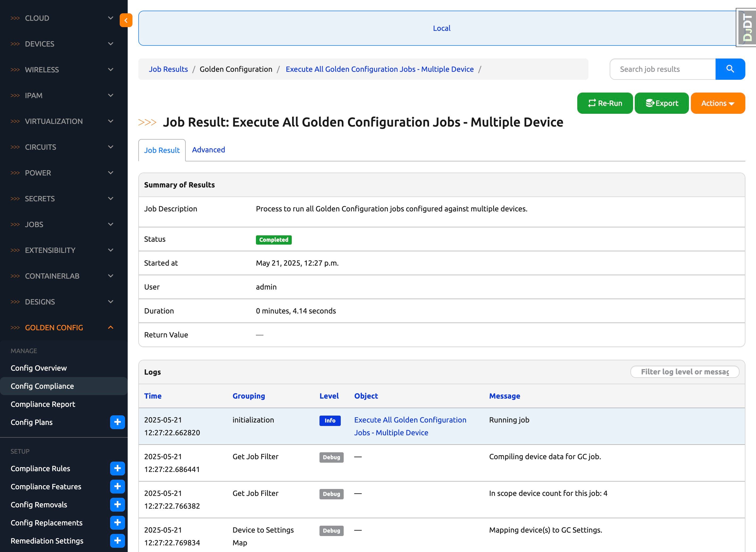The height and width of the screenshot is (552, 756).
Task: Open the Actions dropdown menu
Action: point(718,103)
